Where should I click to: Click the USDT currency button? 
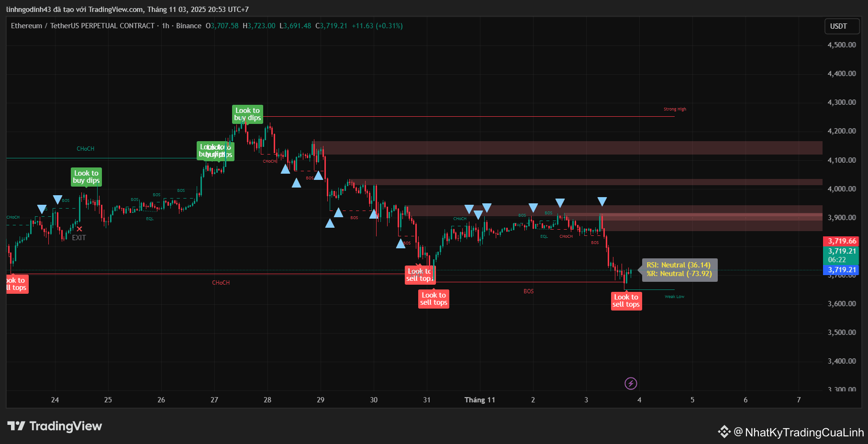click(842, 26)
